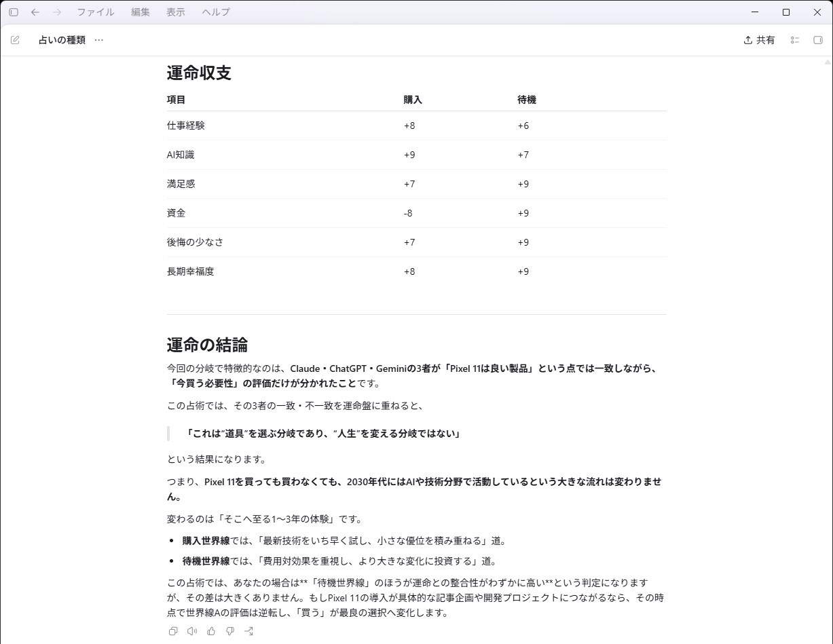Select the 仕事経験 row label
The height and width of the screenshot is (644, 833).
186,126
